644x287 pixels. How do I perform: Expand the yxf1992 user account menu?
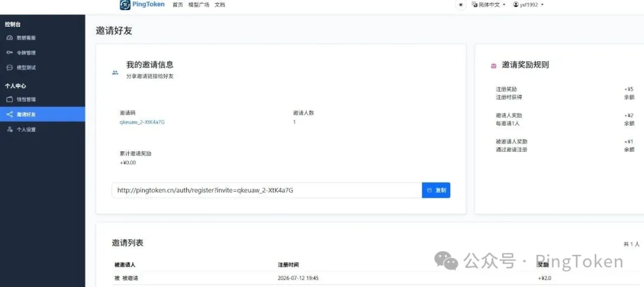(528, 5)
